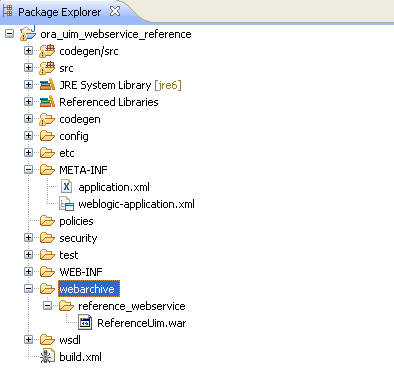Click the WEB-INF folder icon
The height and width of the screenshot is (375, 394).
pos(47,272)
